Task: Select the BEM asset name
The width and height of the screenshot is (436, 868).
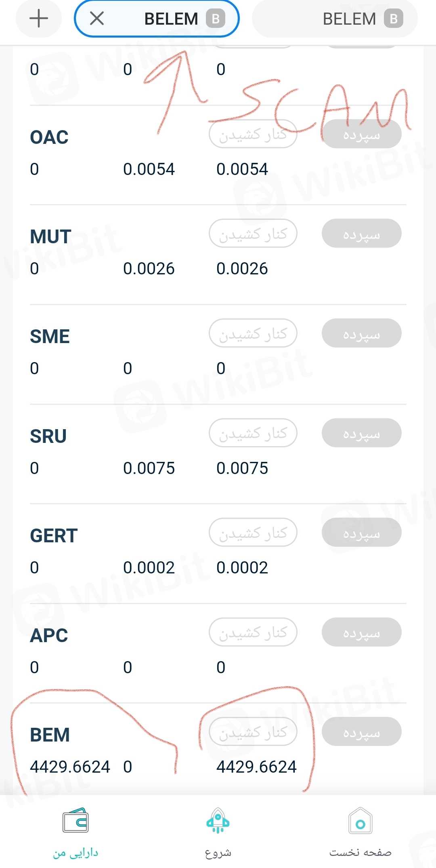Action: [x=50, y=735]
